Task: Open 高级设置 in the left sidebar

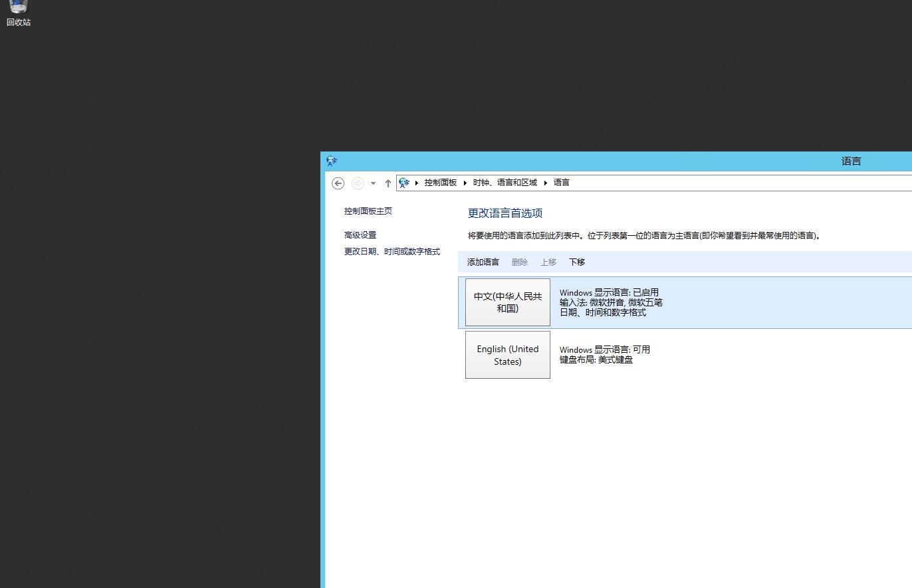Action: click(360, 235)
